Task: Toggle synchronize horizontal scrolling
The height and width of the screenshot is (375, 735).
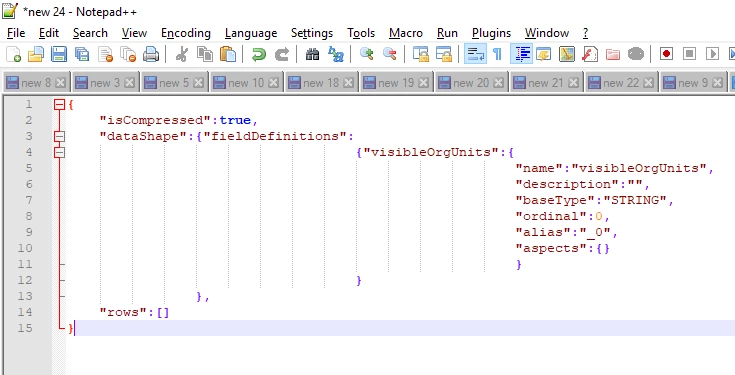Action: pos(443,54)
